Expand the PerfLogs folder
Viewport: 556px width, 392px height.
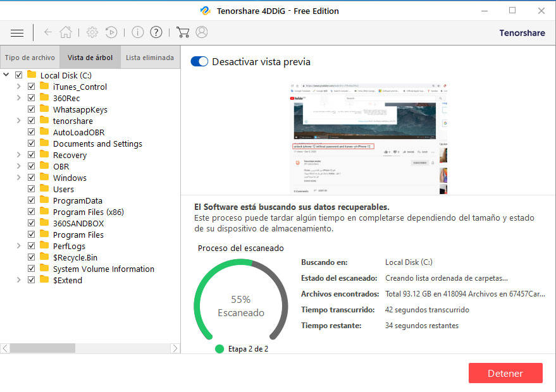point(19,245)
